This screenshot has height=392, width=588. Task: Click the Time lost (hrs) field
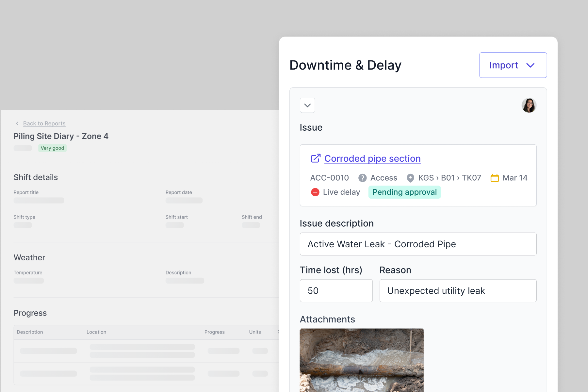(336, 290)
